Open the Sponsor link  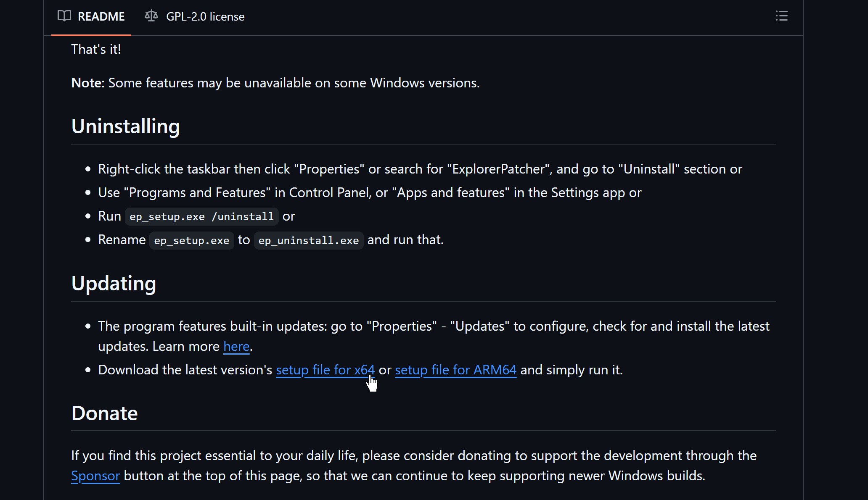(x=95, y=476)
